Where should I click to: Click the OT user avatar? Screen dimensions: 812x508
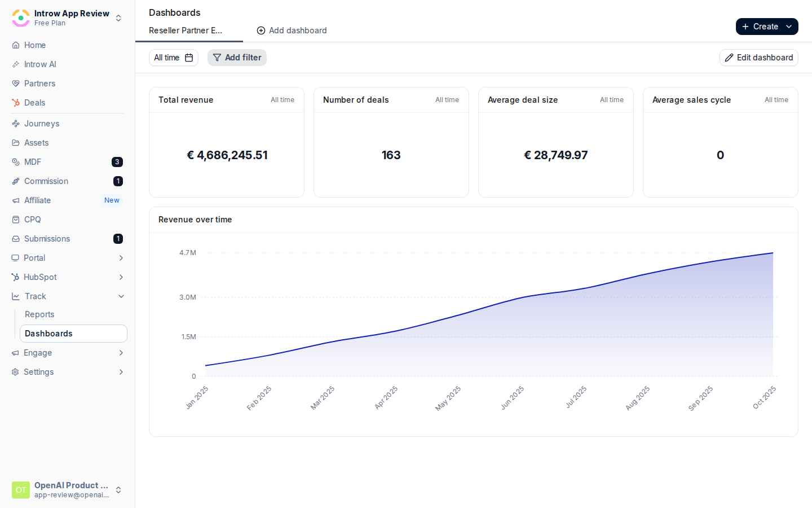click(x=21, y=490)
